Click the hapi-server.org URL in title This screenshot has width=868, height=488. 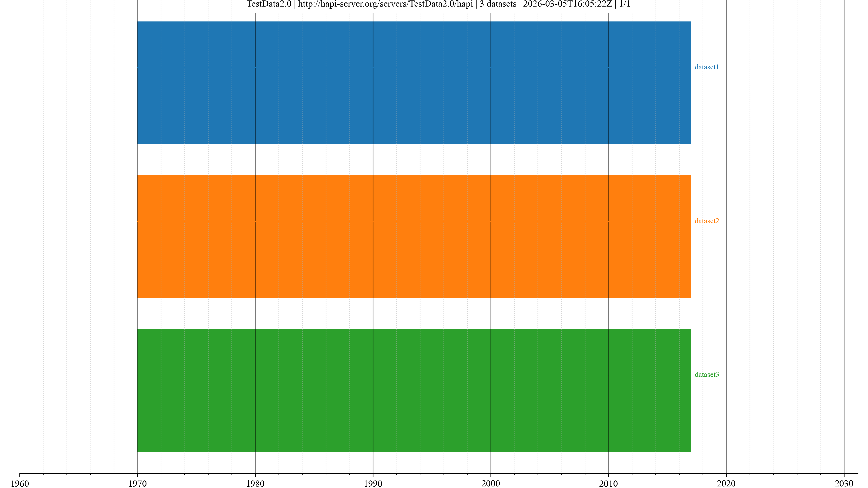click(x=385, y=4)
